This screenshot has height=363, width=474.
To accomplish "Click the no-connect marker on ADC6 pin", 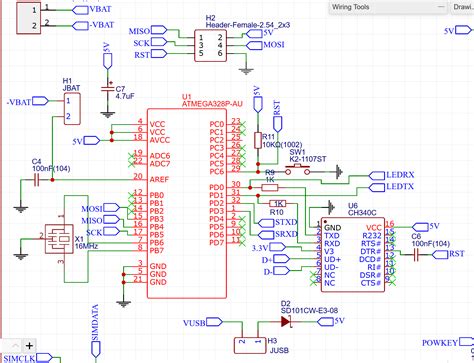I will 131,156.
